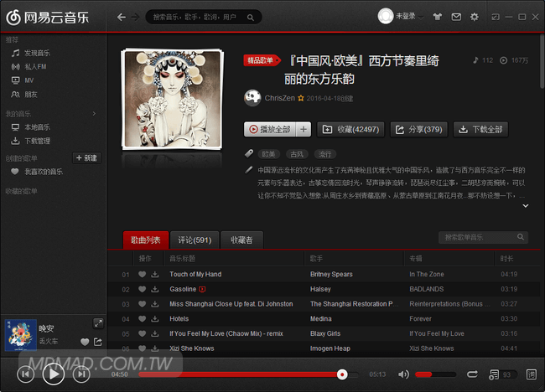Viewport: 545px width, 392px height.
Task: Switch to the 收藏者 tab
Action: pos(241,240)
